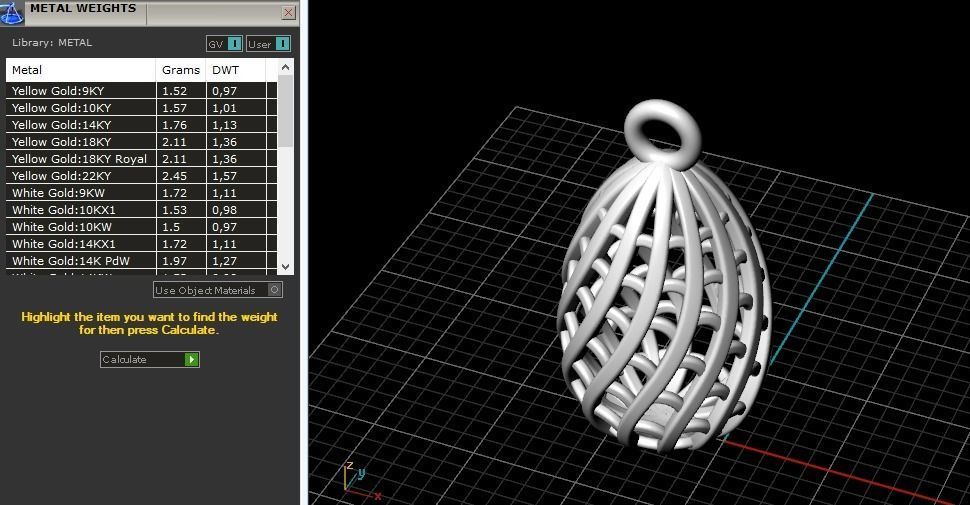The image size is (970, 505).
Task: Sort by the Grams column header
Action: point(181,70)
